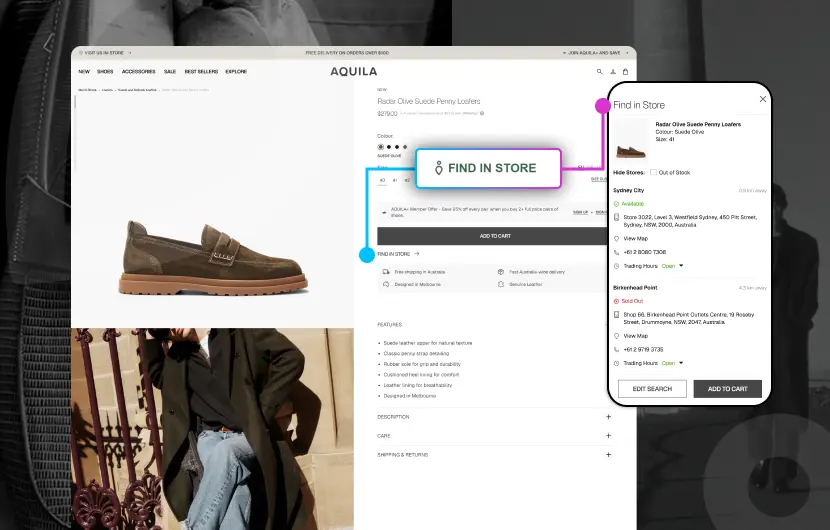
Task: Click the arrow next to small FIND IN STORE link
Action: (417, 254)
